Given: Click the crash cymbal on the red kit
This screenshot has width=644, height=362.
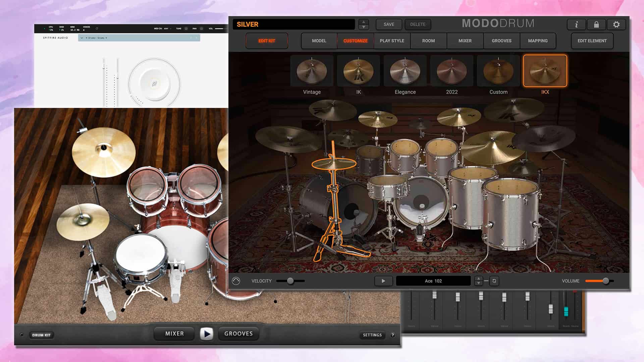Looking at the screenshot, I should pyautogui.click(x=104, y=152).
